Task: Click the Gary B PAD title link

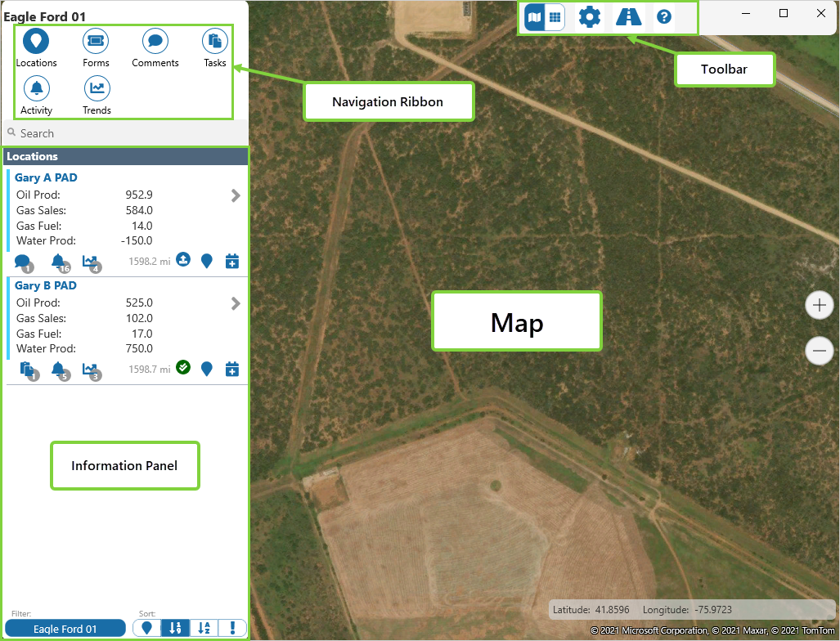Action: click(46, 285)
